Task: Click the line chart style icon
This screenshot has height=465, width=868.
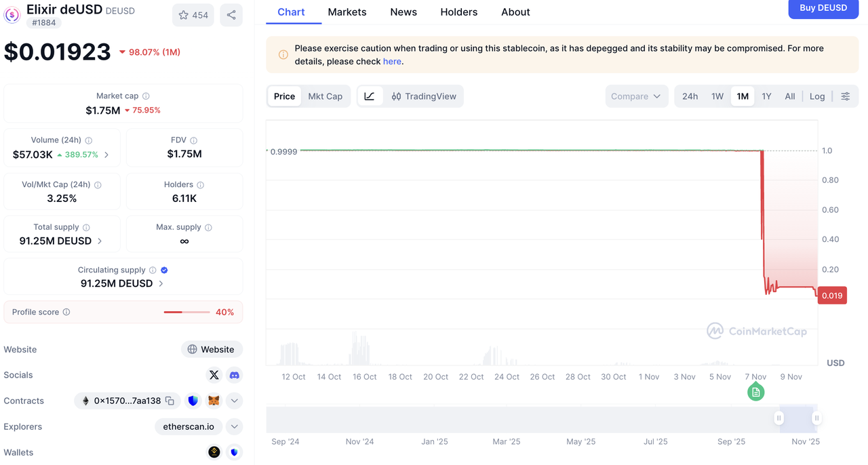Action: (x=370, y=96)
